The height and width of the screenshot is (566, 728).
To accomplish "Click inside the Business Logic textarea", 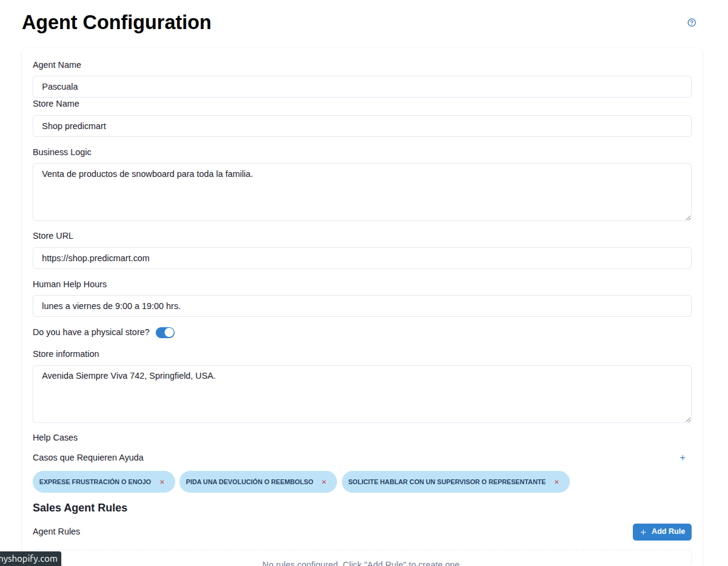I will coord(362,191).
